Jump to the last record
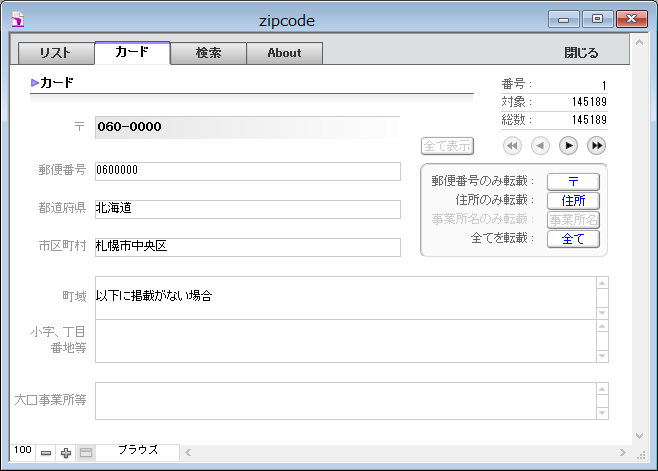The height and width of the screenshot is (471, 658). [597, 146]
